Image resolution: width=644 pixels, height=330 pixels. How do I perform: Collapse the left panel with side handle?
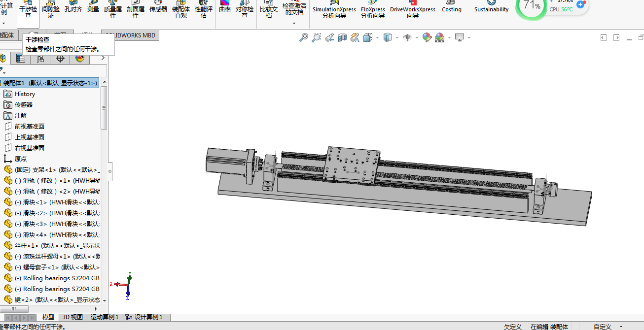(110, 171)
